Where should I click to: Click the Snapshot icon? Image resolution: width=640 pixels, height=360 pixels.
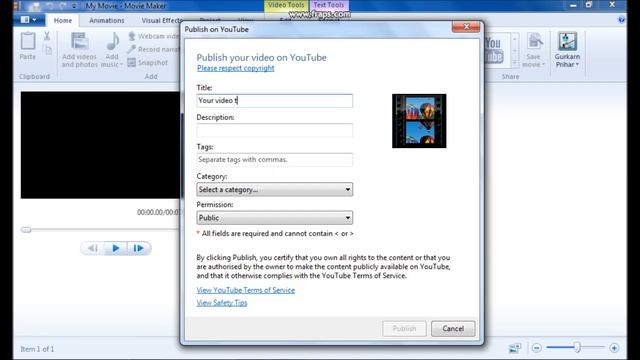[x=131, y=62]
